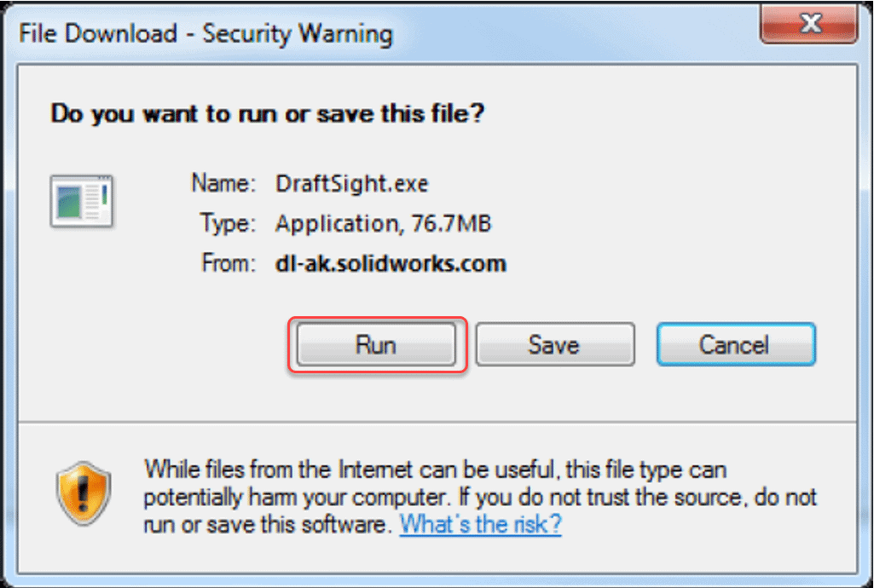Open the "What's the risk?" link

coord(481,522)
